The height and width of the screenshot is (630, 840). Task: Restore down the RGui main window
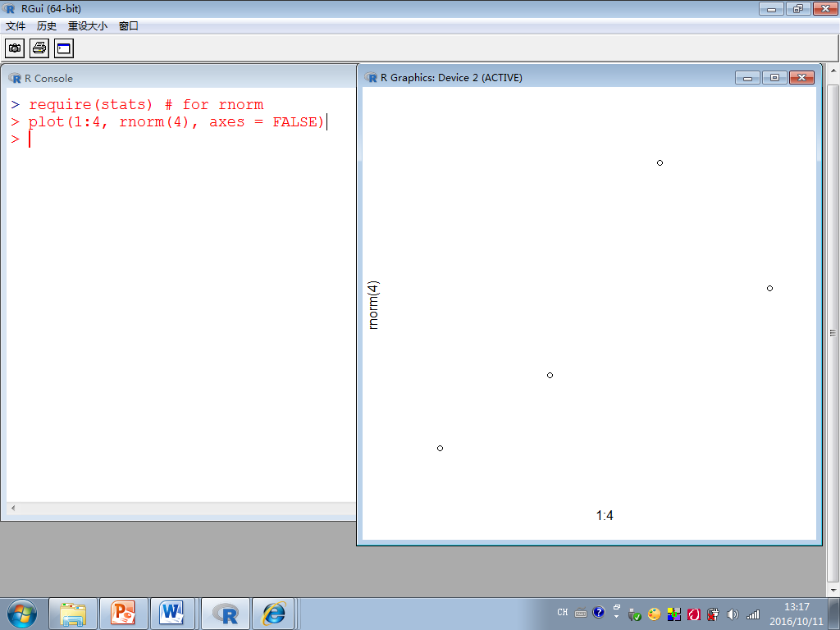[798, 8]
